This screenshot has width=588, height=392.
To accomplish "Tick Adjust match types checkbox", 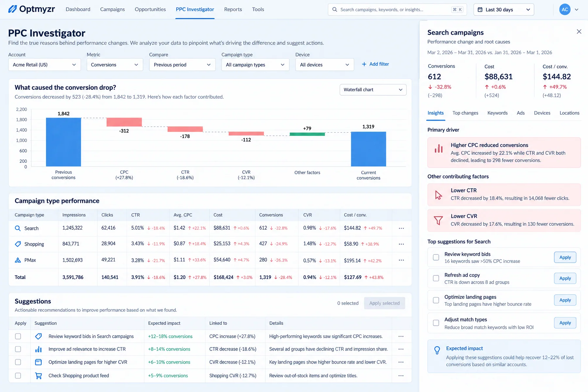I will pos(436,323).
